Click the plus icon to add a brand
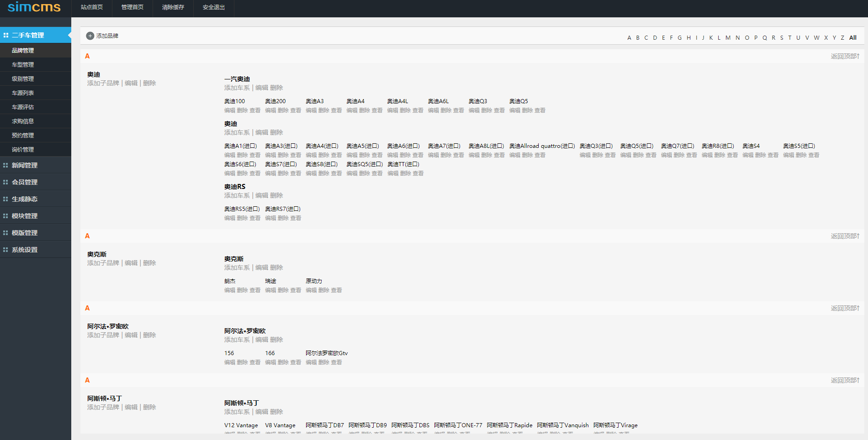 click(x=90, y=35)
